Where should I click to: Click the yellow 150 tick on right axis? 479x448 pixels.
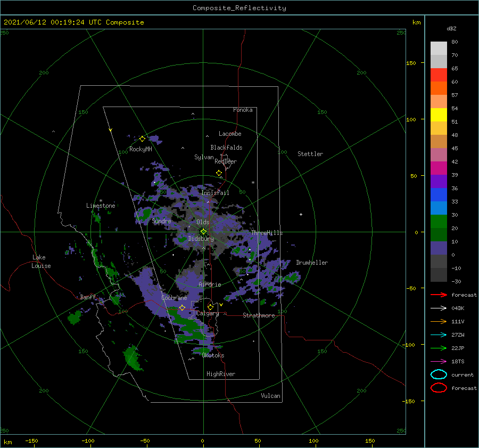click(411, 63)
